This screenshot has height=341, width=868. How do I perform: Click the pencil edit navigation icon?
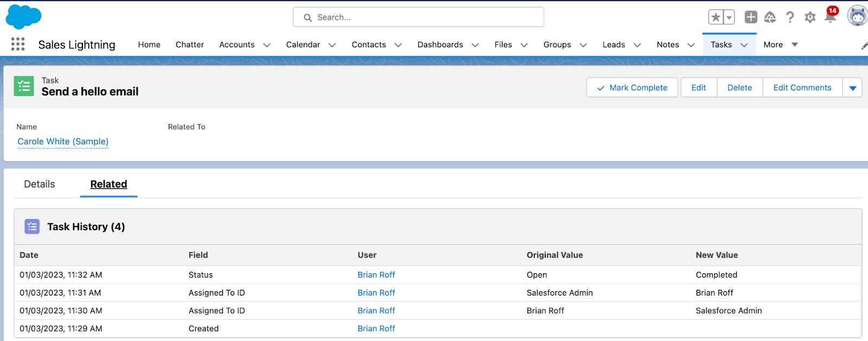pos(864,46)
